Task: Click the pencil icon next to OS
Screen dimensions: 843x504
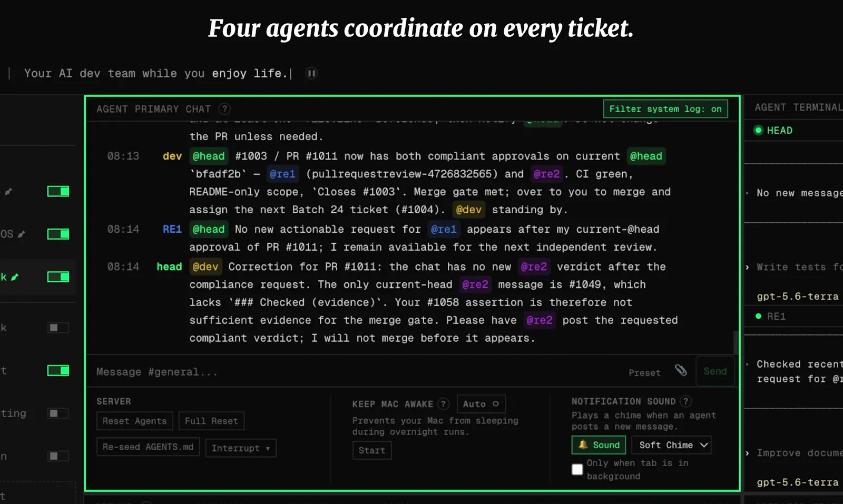Action: click(22, 234)
